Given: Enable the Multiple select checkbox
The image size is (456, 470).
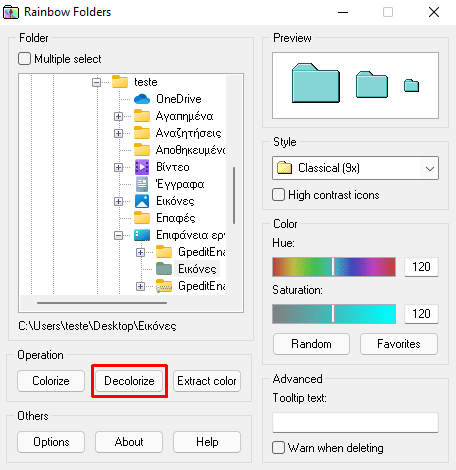Looking at the screenshot, I should (x=25, y=59).
